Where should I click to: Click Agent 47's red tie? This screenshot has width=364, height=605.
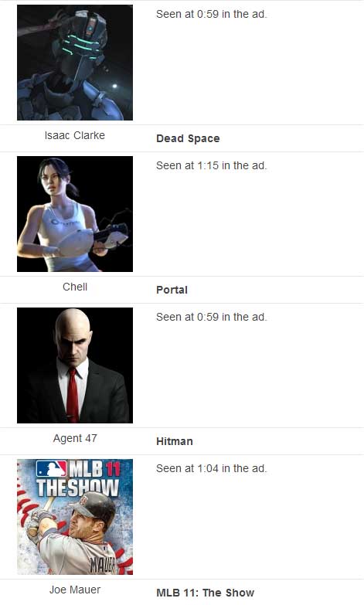tap(72, 394)
